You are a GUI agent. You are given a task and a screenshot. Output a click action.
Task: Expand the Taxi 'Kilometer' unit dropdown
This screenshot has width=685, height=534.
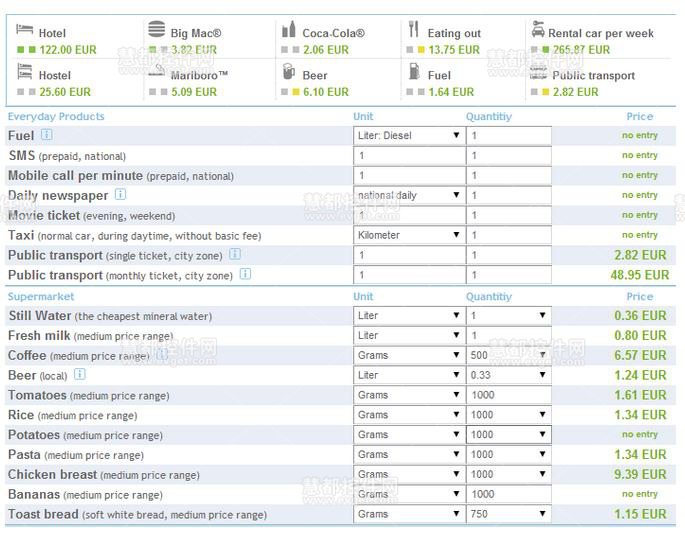pos(408,235)
